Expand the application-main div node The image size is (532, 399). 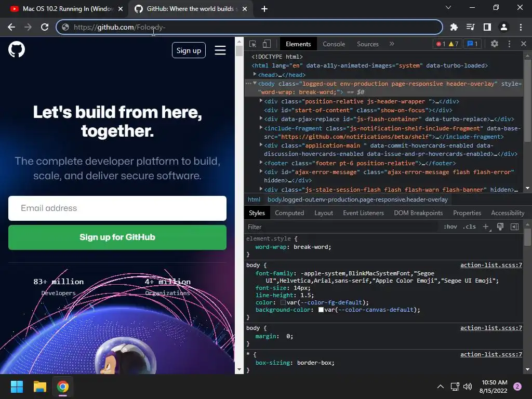pos(261,145)
